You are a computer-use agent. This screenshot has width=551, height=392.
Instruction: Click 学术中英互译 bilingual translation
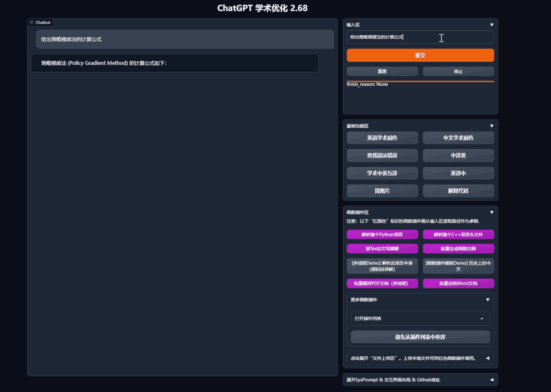click(382, 173)
